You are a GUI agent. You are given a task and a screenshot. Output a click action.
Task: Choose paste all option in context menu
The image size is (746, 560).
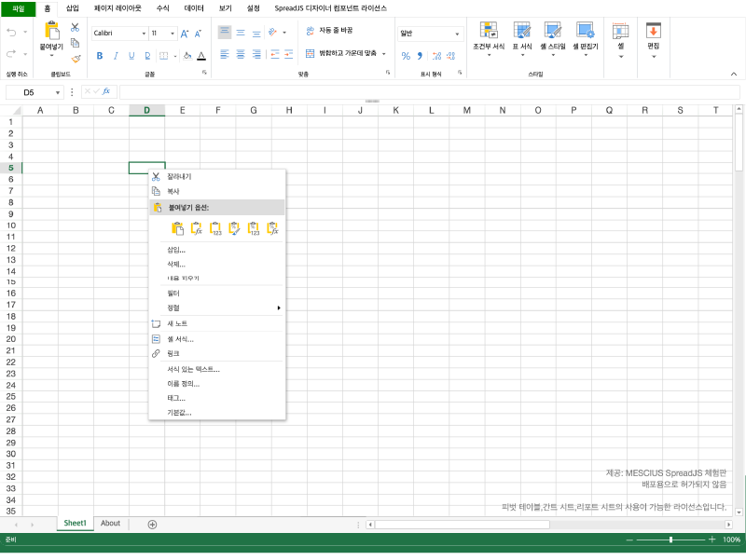click(x=177, y=228)
